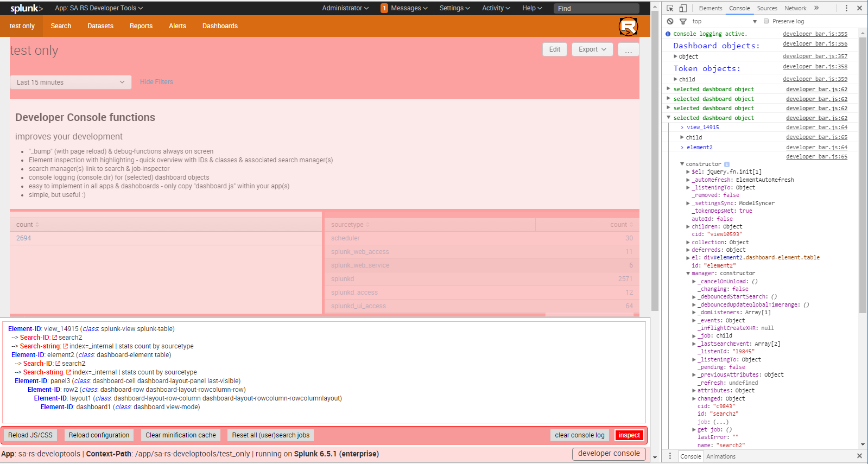Enable the Preserve log checkbox
The height and width of the screenshot is (464, 868).
point(766,21)
